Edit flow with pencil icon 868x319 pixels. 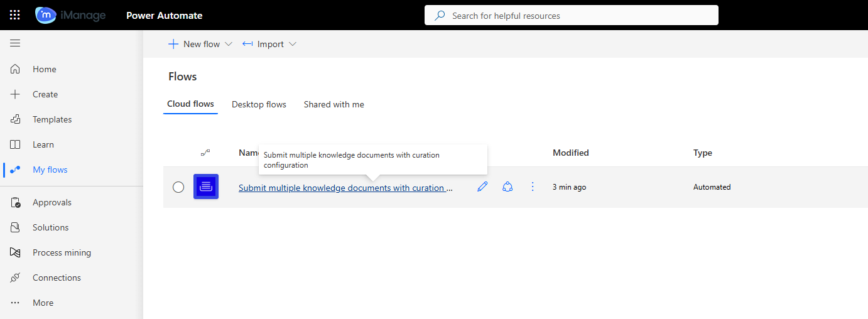482,187
